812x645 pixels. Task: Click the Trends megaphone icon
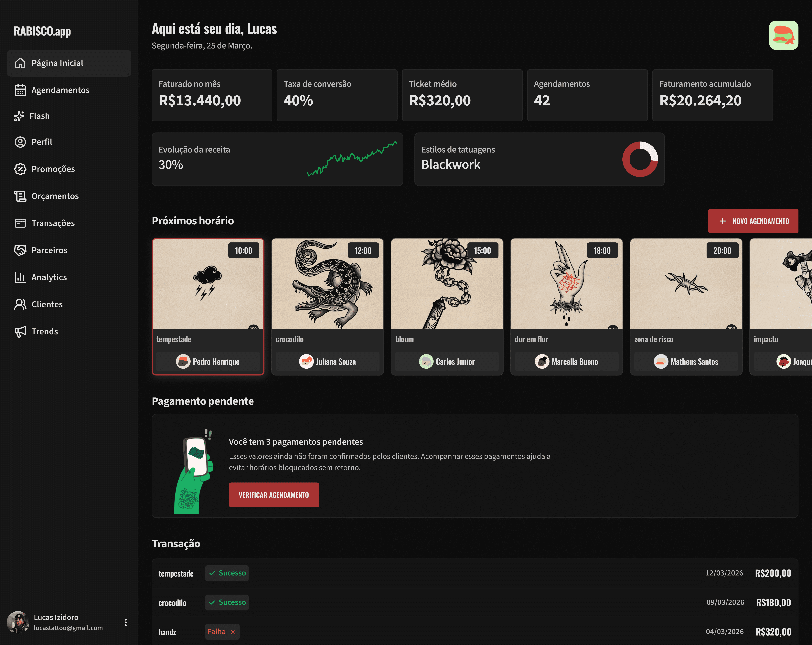click(x=20, y=331)
